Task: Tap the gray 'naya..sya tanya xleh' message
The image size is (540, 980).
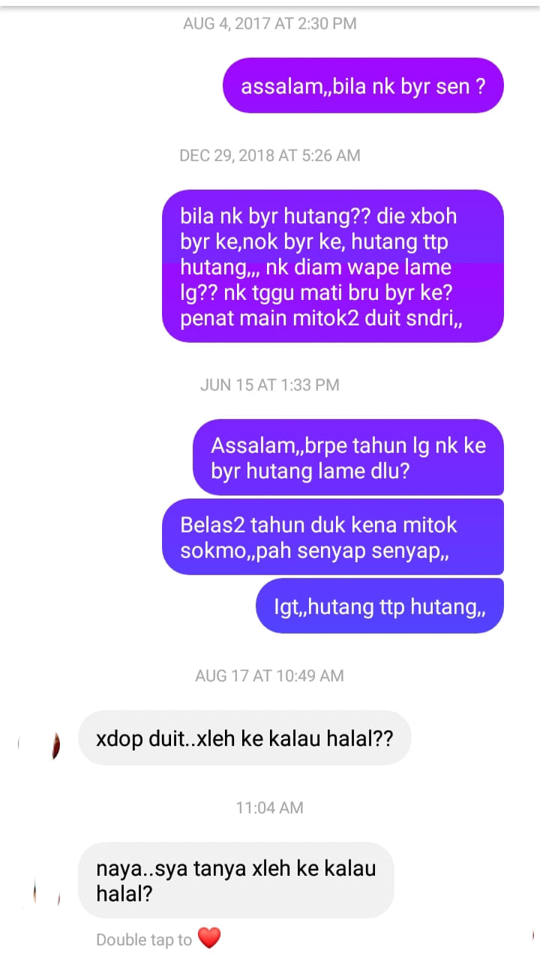Action: [x=236, y=880]
